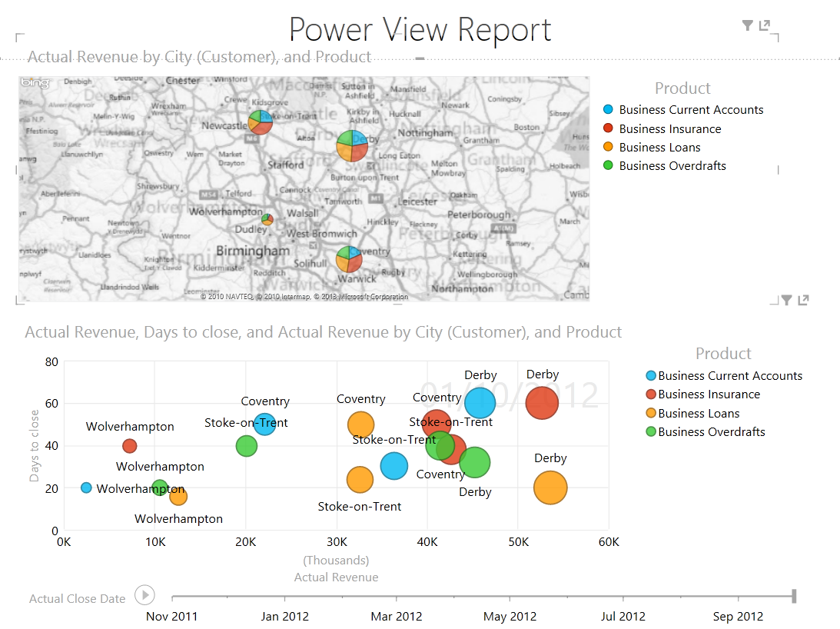The width and height of the screenshot is (840, 629).
Task: Click the Bing logo on the map
Action: 35,82
